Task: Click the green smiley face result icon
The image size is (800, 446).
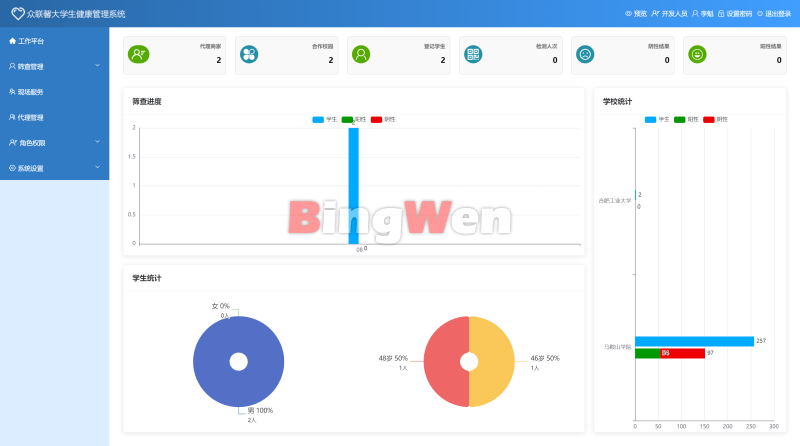Action: point(697,55)
